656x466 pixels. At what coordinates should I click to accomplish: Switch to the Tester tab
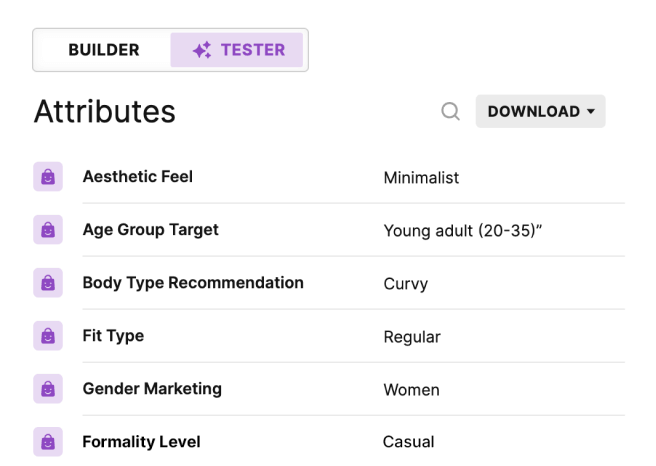(238, 50)
